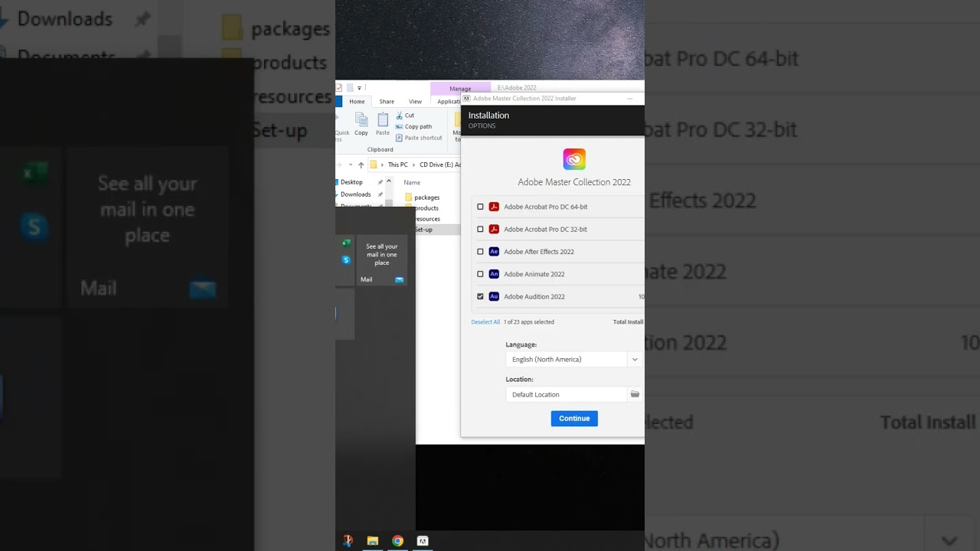This screenshot has width=980, height=551.
Task: Open the Manage contextual tab
Action: pos(460,88)
